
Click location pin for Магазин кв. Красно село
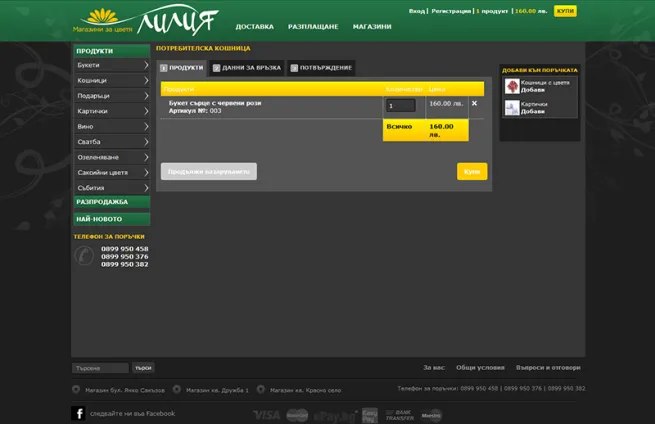(x=261, y=389)
